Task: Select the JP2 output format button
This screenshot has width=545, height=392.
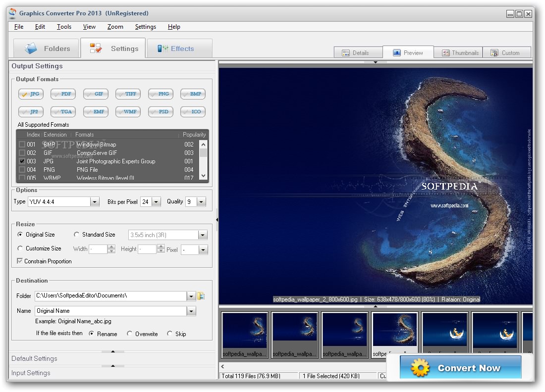Action: pos(31,112)
